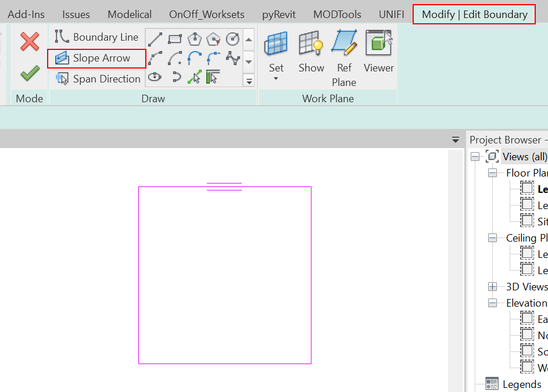Open the Add-Ins ribbon tab
The image size is (548, 392).
click(26, 15)
